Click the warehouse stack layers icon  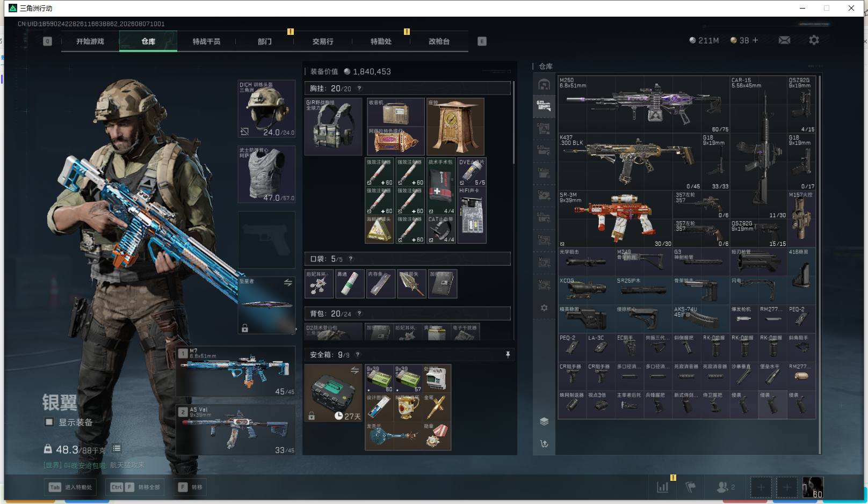tap(544, 421)
